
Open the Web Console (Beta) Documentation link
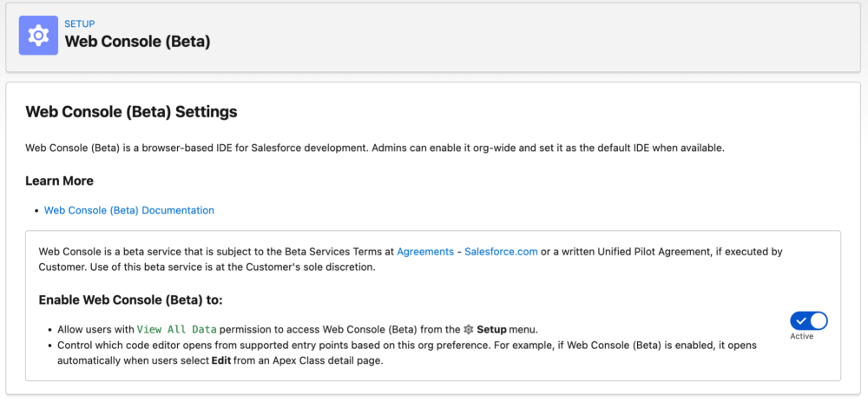[x=129, y=210]
